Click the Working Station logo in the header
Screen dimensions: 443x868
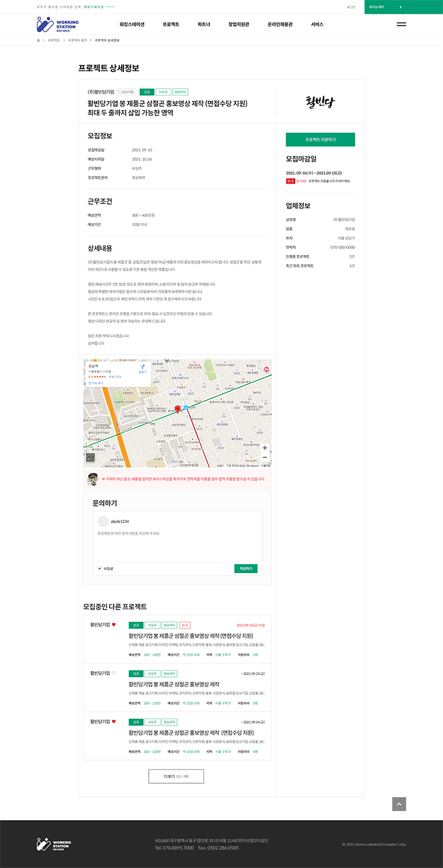pos(58,24)
